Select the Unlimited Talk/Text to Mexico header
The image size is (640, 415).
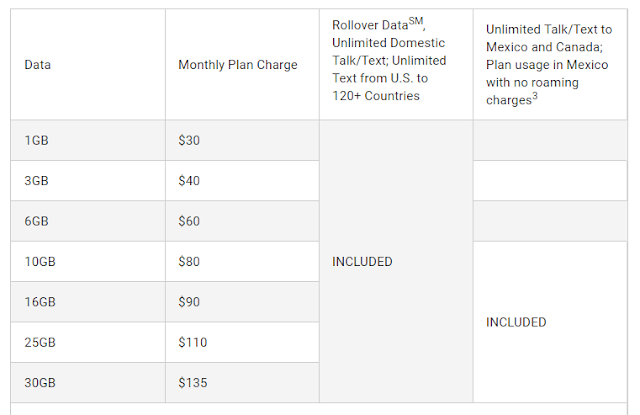pyautogui.click(x=549, y=64)
